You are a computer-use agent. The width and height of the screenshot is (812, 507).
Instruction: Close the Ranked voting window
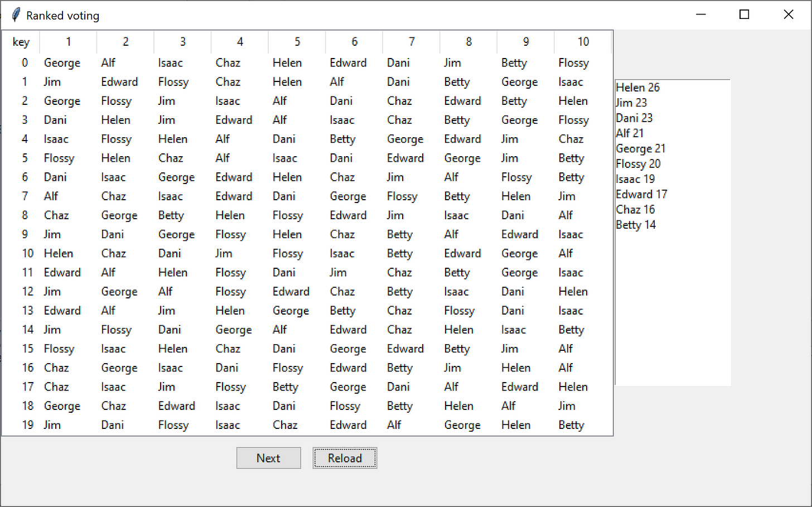[788, 15]
